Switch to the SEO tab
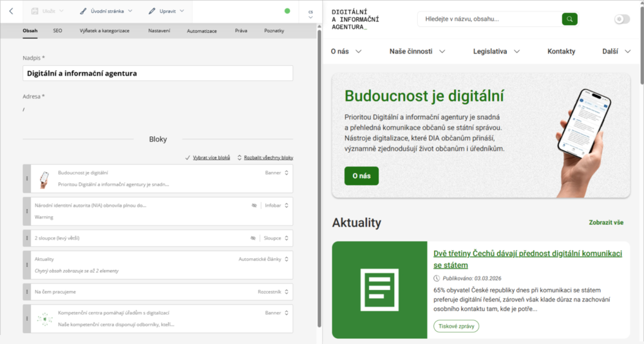The height and width of the screenshot is (344, 644). (57, 30)
